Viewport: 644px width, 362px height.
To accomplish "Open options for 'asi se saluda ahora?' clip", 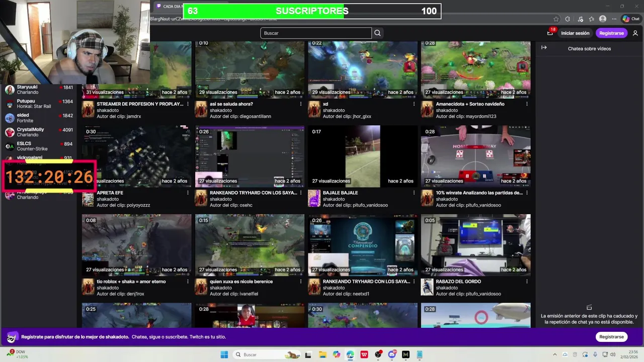I will point(301,104).
